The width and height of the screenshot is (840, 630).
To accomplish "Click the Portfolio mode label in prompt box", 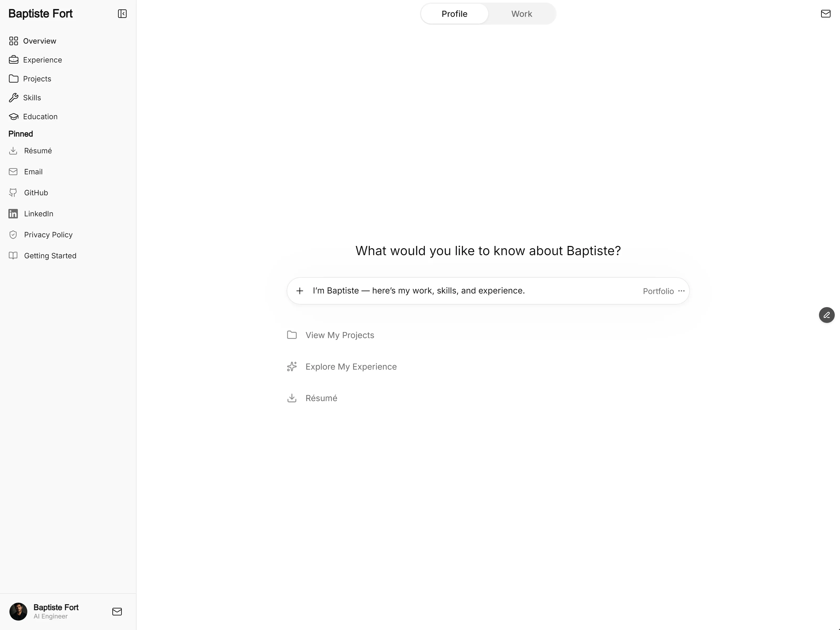I will (x=658, y=291).
